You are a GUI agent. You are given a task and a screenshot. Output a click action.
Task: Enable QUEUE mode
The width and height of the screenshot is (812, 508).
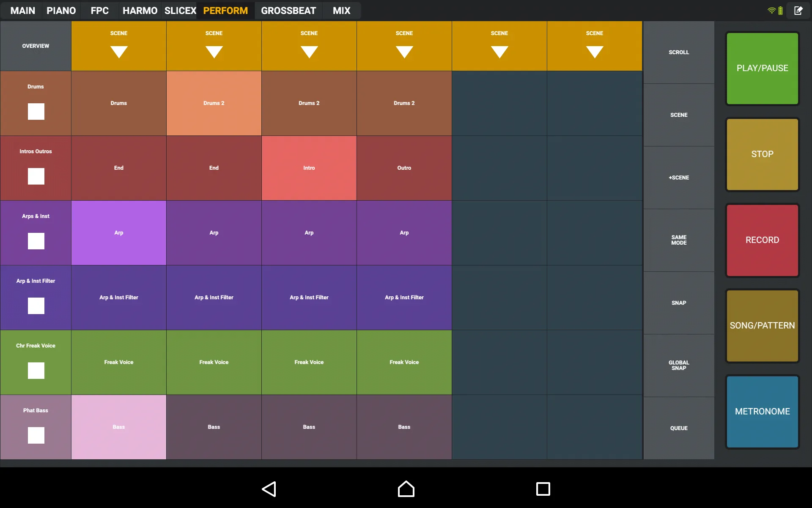[x=678, y=428]
